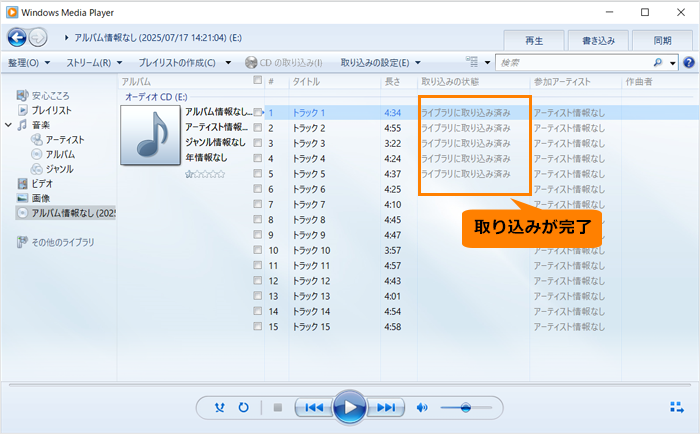Check the box for トラック 10
This screenshot has height=434, width=700.
[258, 250]
